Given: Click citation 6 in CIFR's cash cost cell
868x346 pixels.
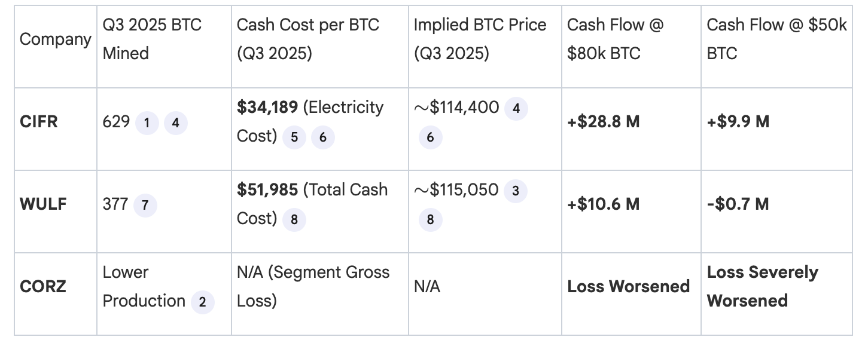Looking at the screenshot, I should 323,138.
